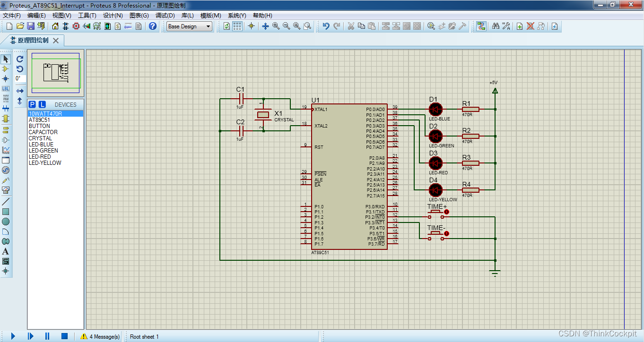The width and height of the screenshot is (644, 342).
Task: Select the 2D Circle drawing tool
Action: point(6,222)
